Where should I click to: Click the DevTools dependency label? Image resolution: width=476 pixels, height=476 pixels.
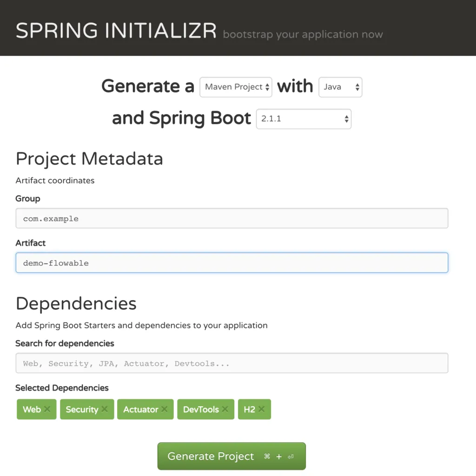coord(201,409)
